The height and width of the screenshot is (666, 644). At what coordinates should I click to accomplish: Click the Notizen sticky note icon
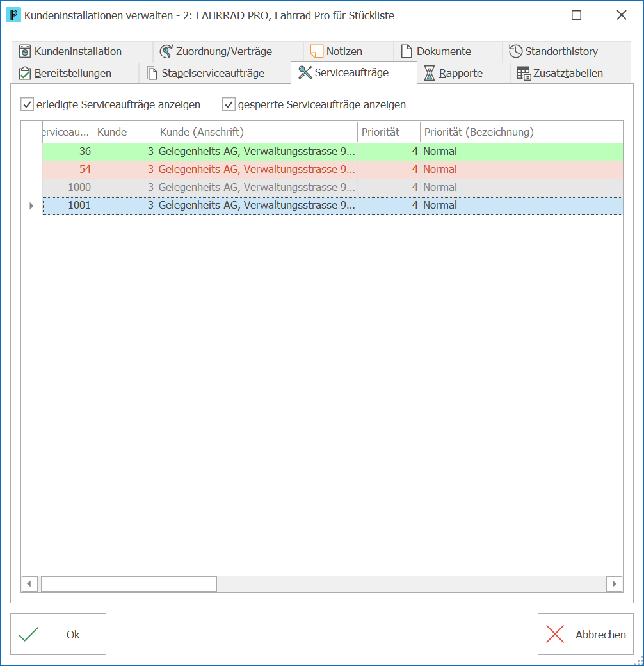(x=317, y=51)
